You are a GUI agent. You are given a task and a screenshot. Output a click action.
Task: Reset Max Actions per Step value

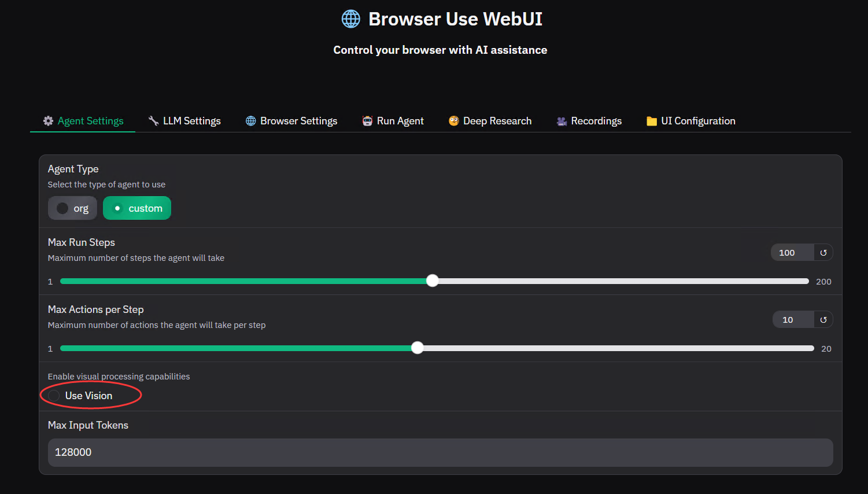[x=823, y=320]
